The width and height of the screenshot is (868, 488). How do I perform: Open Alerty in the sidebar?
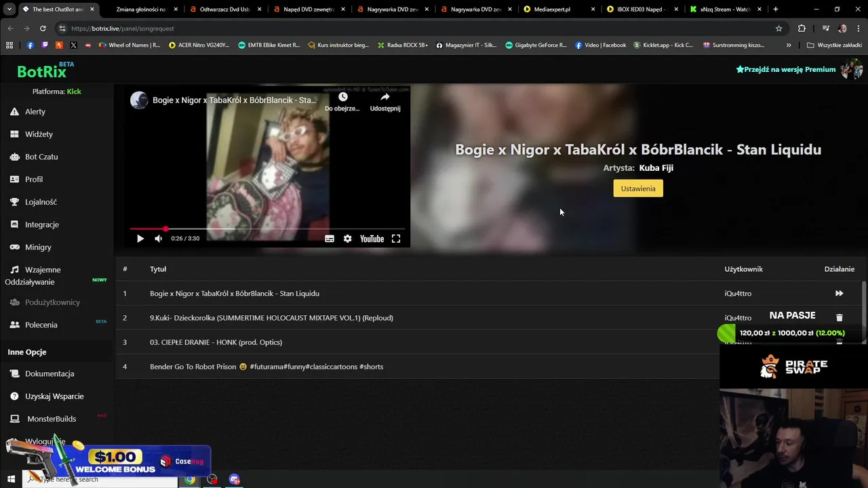(35, 112)
